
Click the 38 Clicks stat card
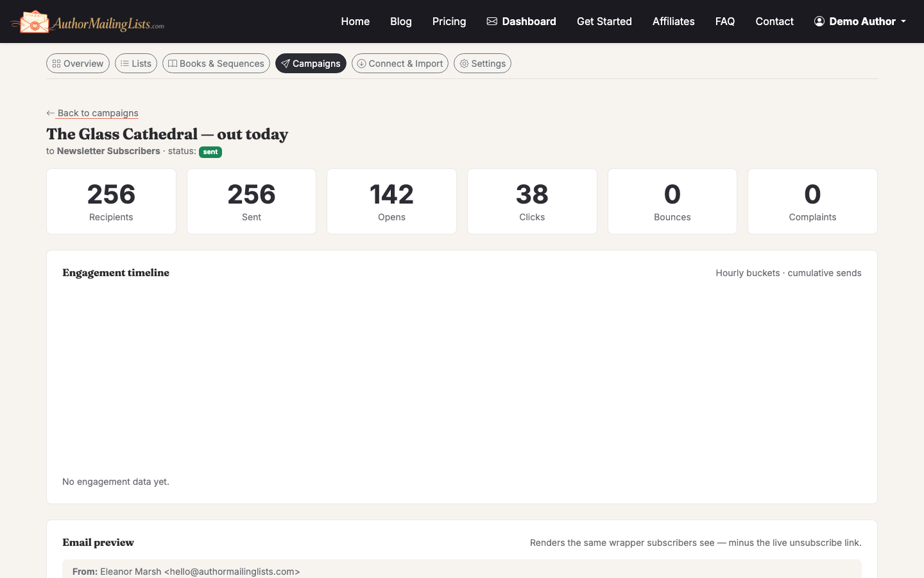coord(532,202)
